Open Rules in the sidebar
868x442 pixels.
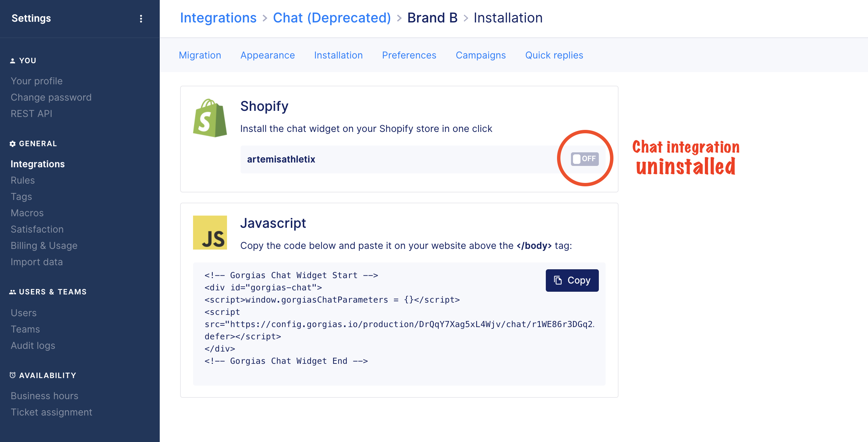[x=22, y=180]
